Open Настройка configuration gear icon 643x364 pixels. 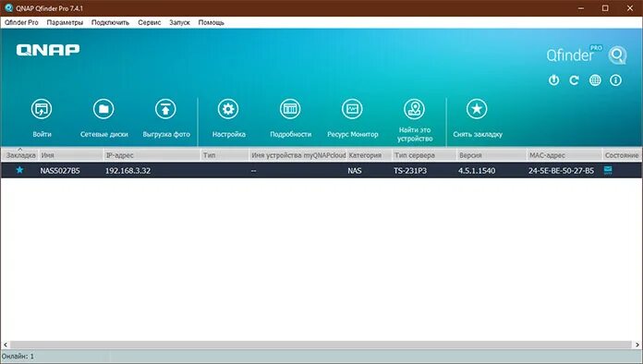(228, 109)
